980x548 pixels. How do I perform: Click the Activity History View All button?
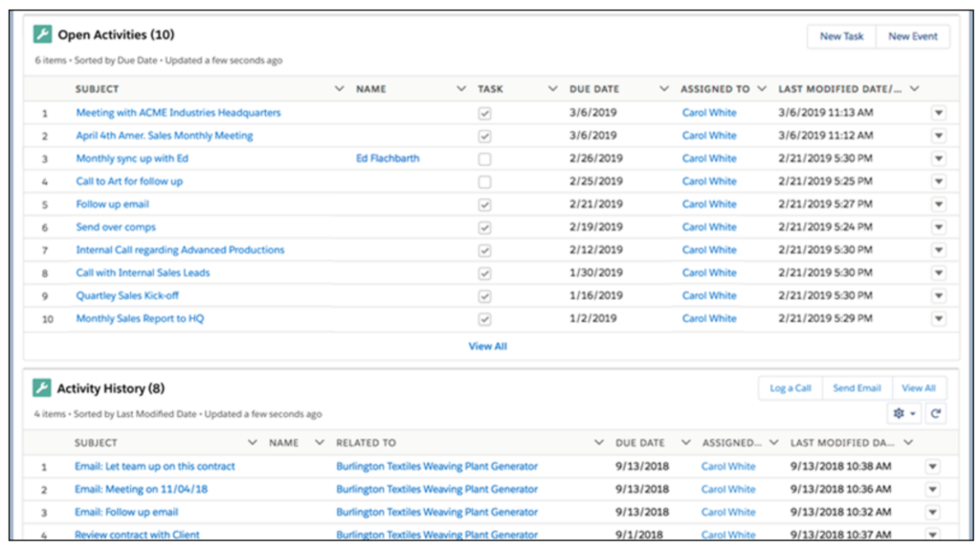[x=918, y=388]
